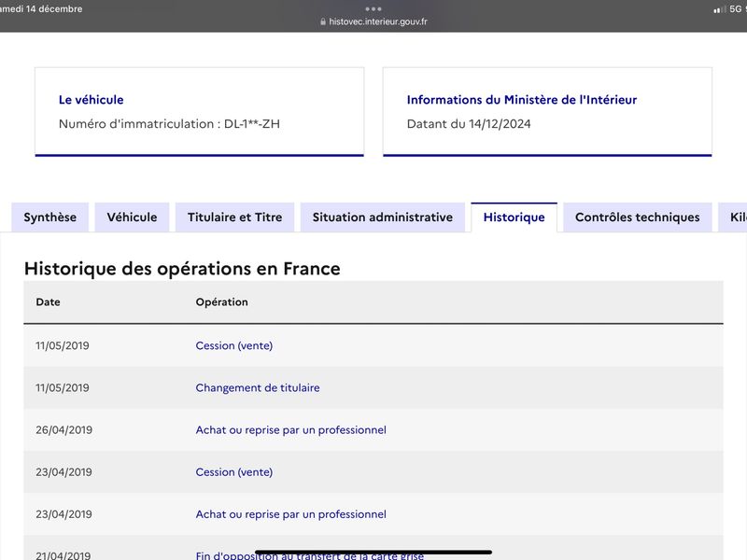Tap the three-dot multitasking icon at top

(373, 8)
